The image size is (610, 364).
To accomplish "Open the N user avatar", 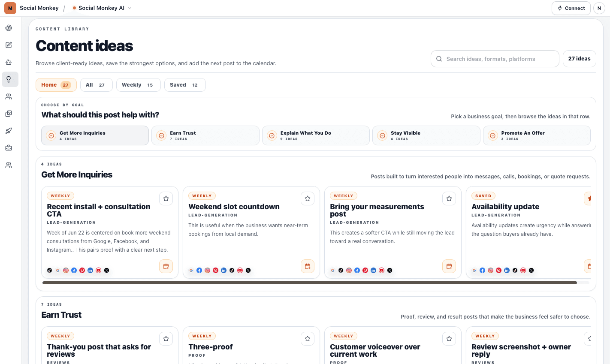I will pyautogui.click(x=599, y=8).
